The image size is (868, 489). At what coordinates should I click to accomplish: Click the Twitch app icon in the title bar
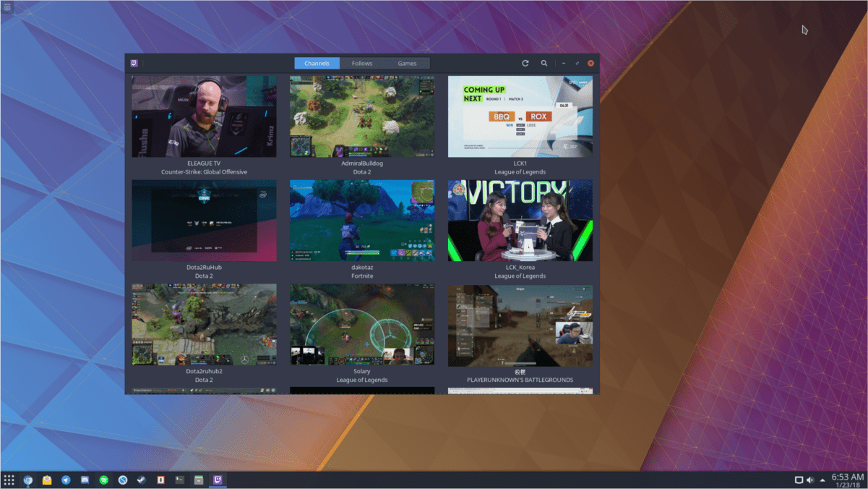point(134,63)
